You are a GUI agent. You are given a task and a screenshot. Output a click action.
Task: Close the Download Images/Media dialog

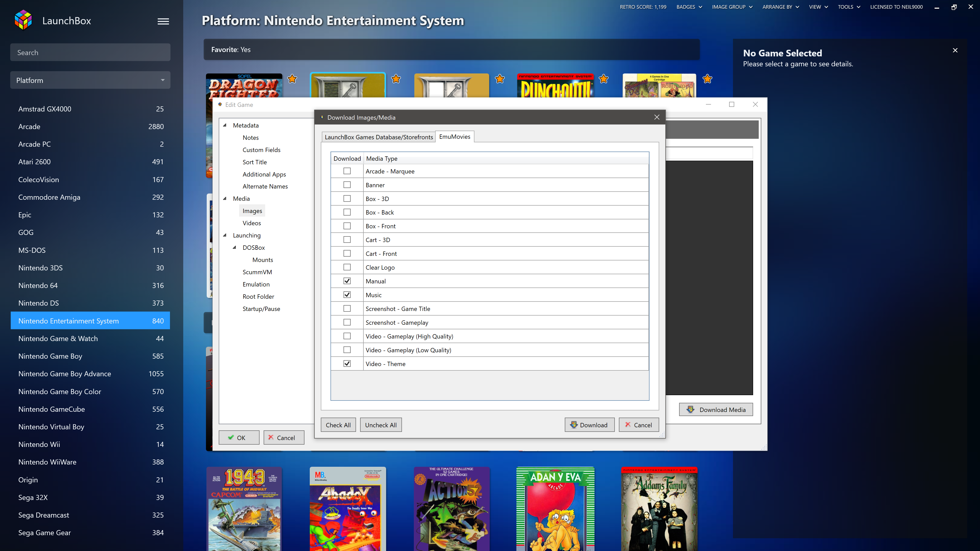[657, 117]
